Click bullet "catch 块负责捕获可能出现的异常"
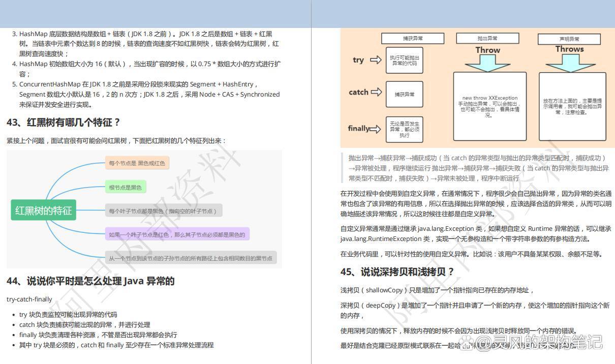This screenshot has height=364, width=615. coord(85,325)
